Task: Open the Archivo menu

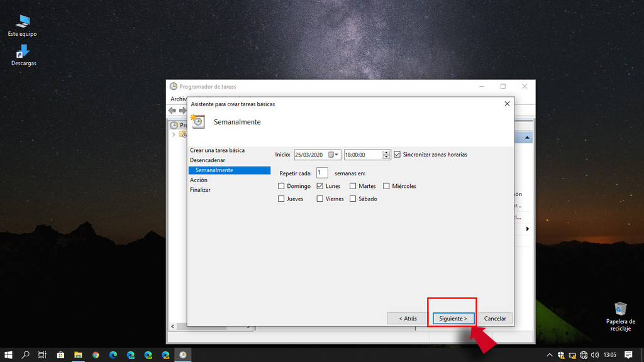Action: [179, 99]
